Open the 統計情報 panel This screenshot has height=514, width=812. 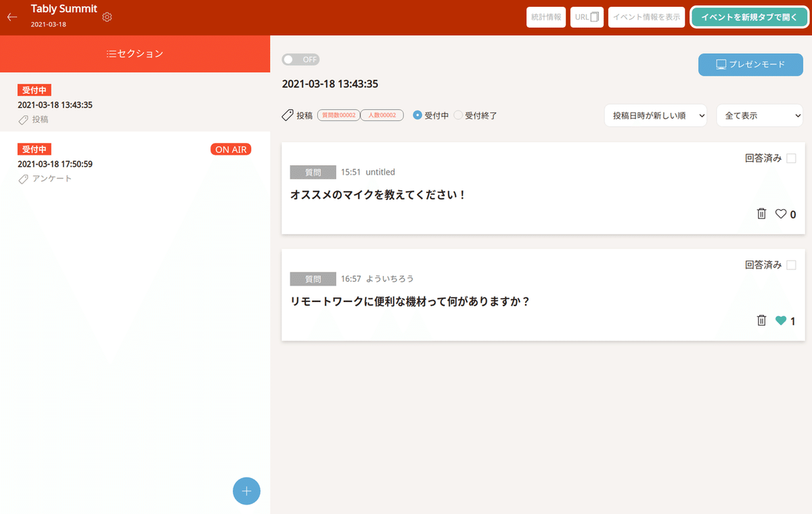pyautogui.click(x=545, y=17)
